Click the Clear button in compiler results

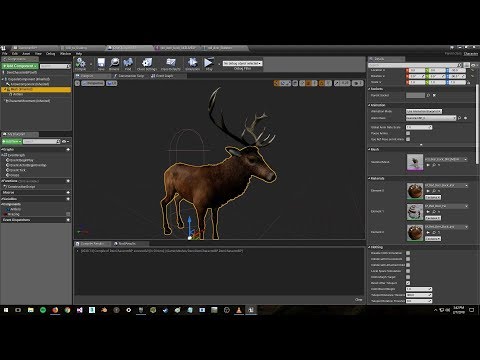point(358,299)
